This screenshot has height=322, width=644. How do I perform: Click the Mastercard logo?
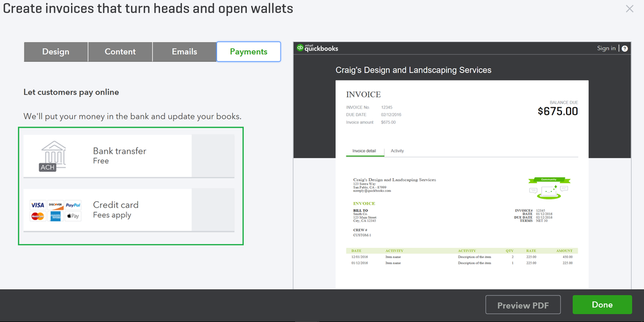38,216
